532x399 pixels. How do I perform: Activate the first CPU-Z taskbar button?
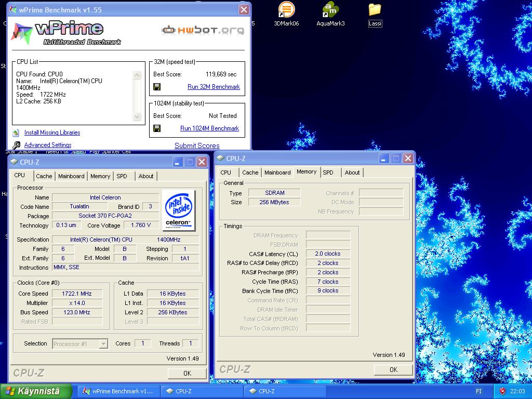click(x=202, y=391)
